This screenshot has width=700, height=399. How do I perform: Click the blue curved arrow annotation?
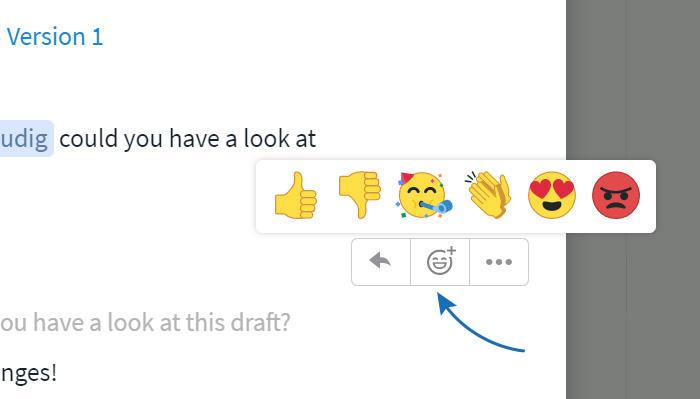coord(480,322)
